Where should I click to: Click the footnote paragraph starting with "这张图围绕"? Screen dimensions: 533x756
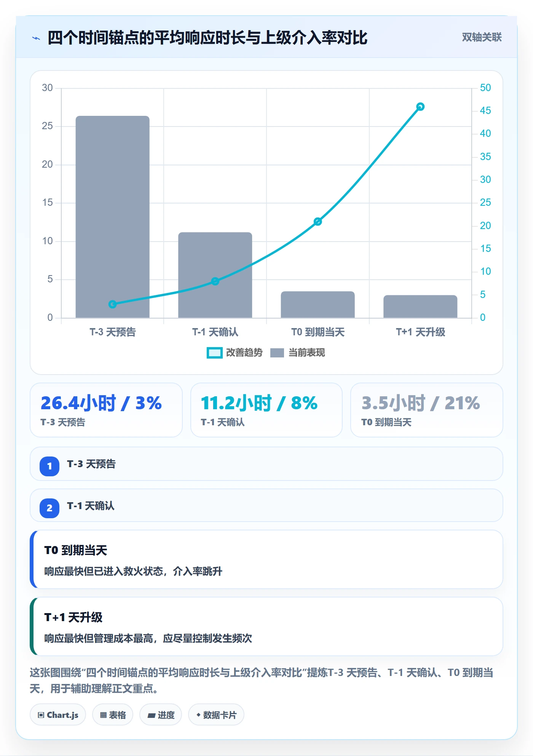[x=262, y=681]
